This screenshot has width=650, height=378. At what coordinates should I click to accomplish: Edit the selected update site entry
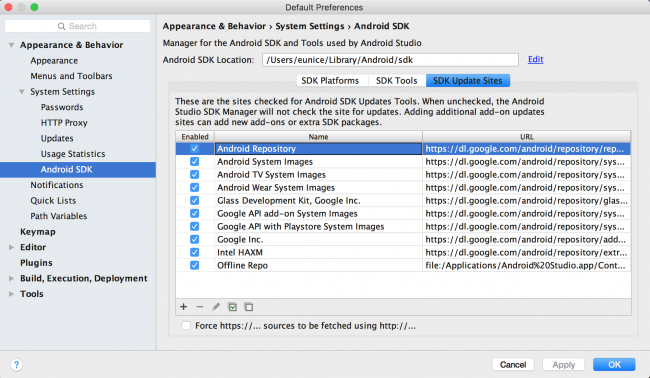216,307
